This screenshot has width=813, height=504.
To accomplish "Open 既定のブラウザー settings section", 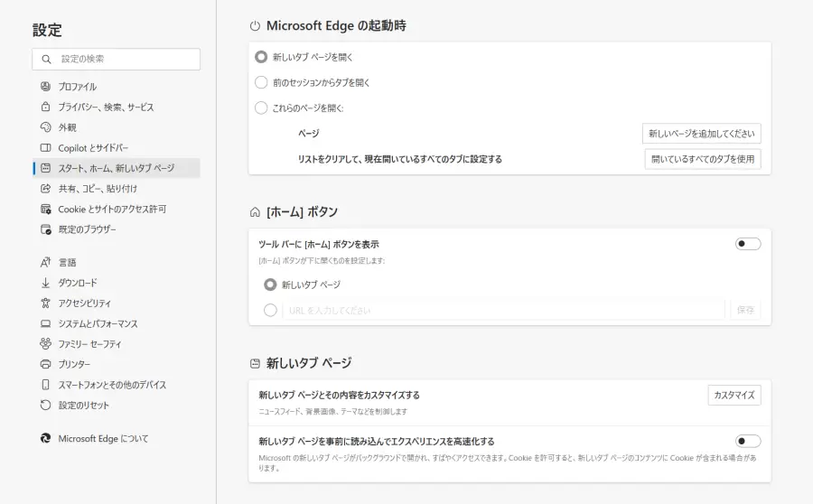I will point(117,229).
